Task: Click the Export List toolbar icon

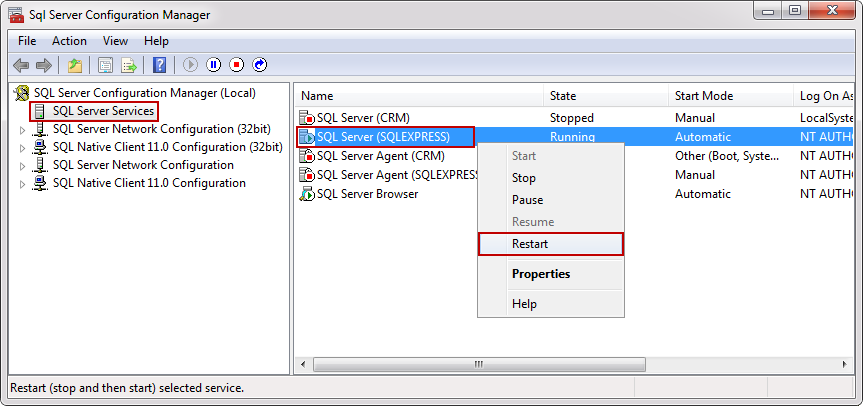Action: [x=129, y=65]
